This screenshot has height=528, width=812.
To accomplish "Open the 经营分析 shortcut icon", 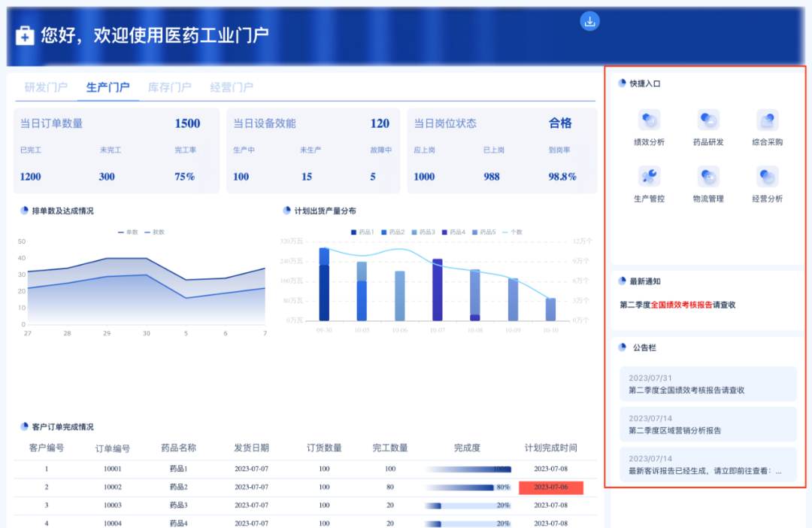I will (767, 178).
